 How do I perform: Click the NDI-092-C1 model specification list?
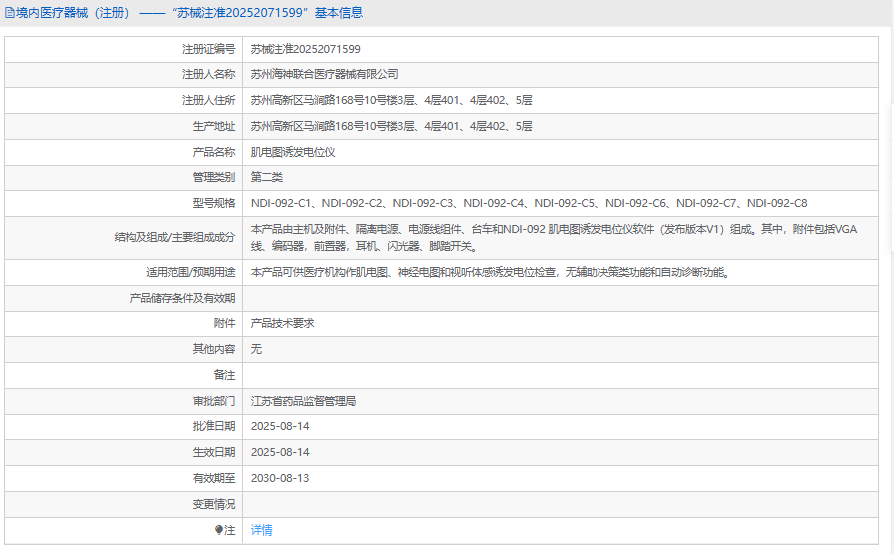pos(529,203)
